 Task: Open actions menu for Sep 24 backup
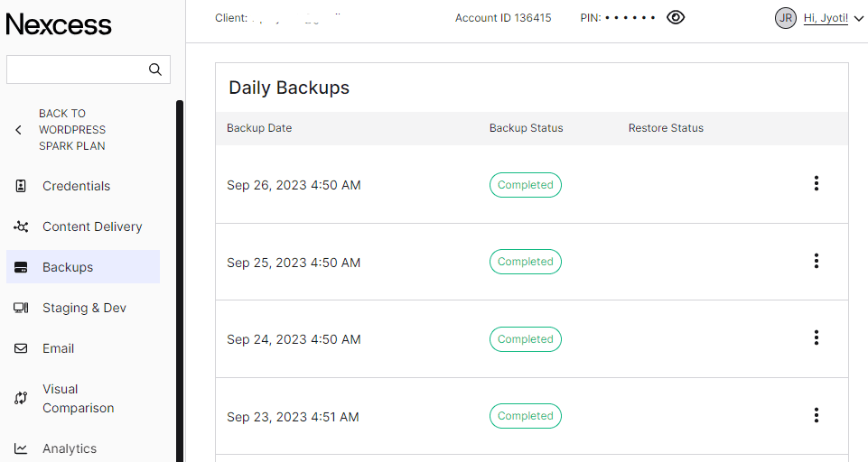816,337
